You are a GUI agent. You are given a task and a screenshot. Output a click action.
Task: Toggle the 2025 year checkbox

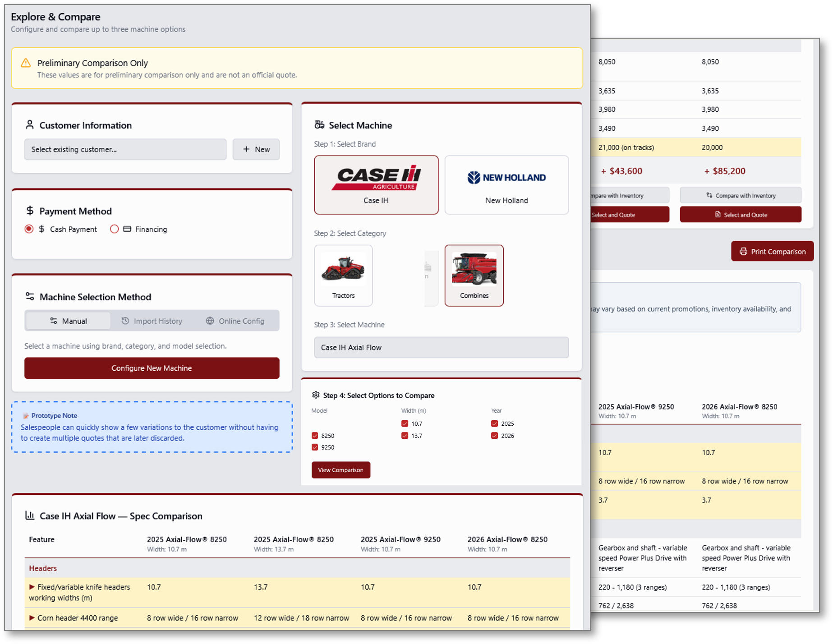494,423
